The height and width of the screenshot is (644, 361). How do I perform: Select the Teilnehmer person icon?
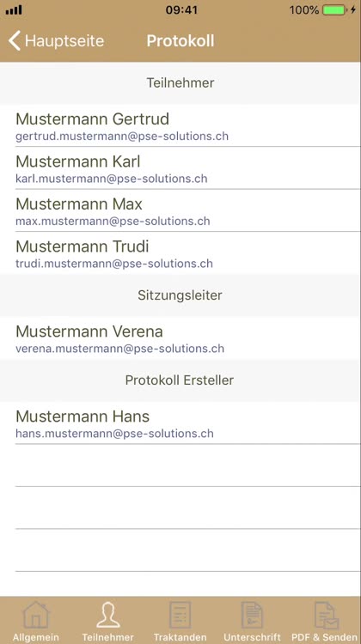[108, 615]
